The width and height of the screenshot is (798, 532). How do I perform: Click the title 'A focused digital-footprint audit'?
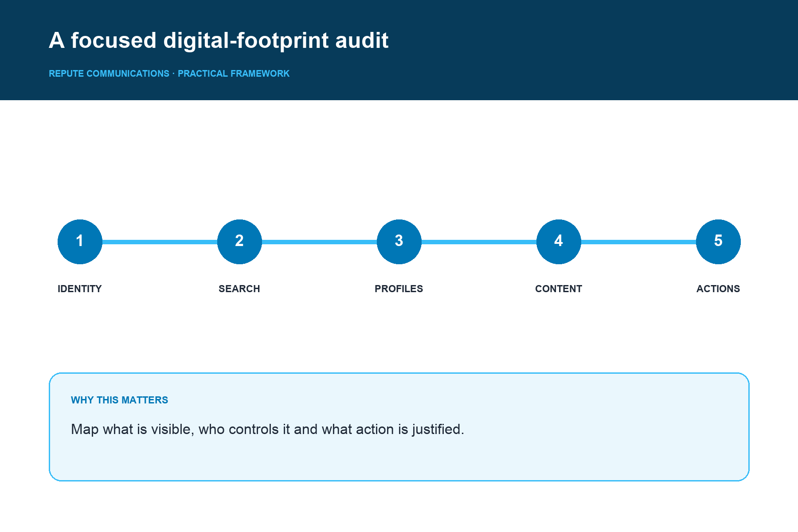tap(219, 40)
